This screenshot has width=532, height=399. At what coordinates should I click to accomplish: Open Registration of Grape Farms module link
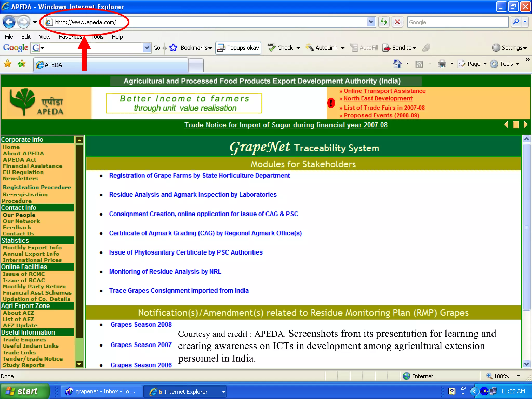point(199,175)
